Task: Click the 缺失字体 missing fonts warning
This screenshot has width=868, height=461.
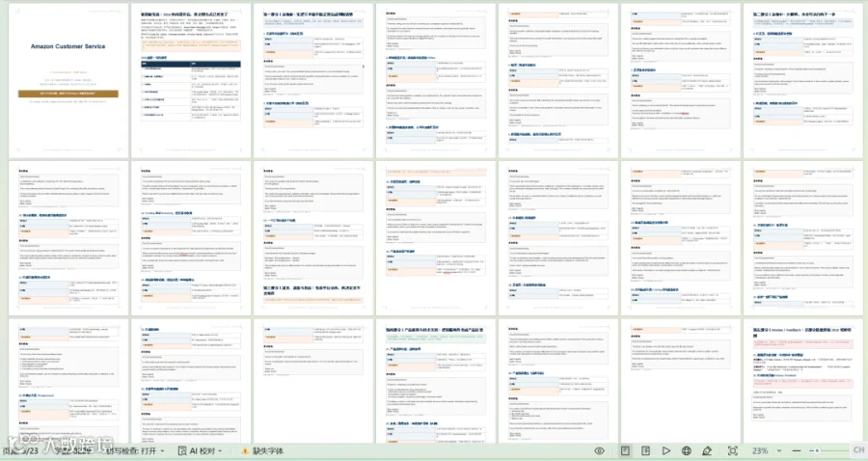Action: [262, 451]
